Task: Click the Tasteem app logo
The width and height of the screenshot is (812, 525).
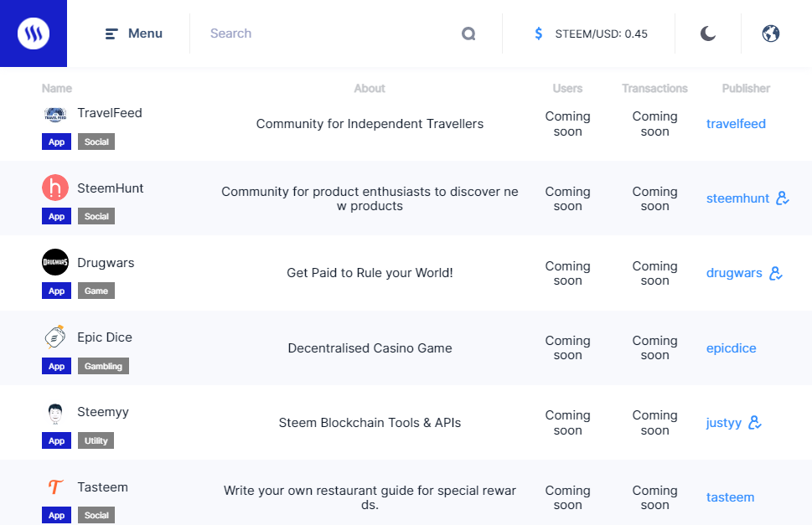Action: (x=55, y=486)
